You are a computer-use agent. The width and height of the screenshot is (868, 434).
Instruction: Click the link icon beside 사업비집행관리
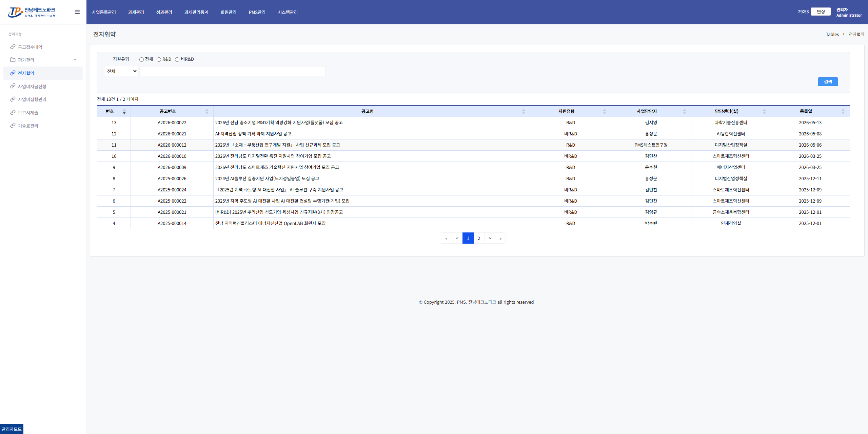coord(13,99)
